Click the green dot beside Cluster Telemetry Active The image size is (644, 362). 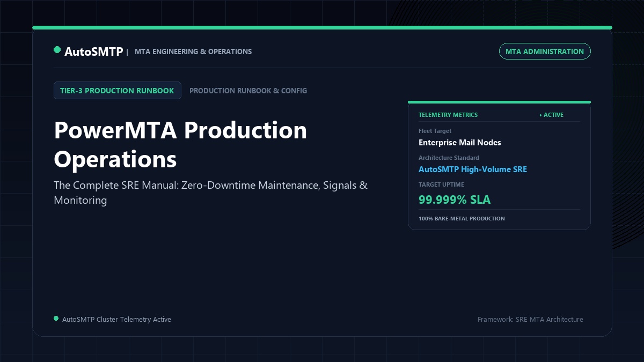(x=56, y=319)
